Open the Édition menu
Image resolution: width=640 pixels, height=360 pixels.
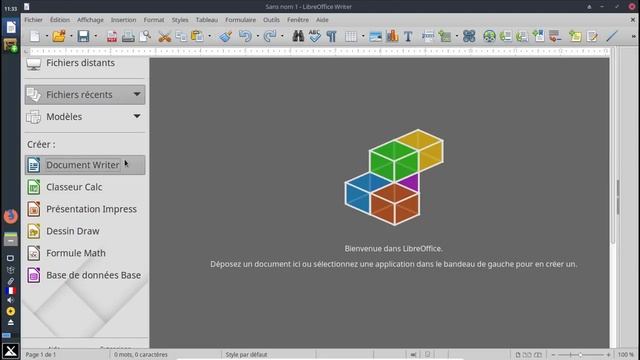point(60,20)
